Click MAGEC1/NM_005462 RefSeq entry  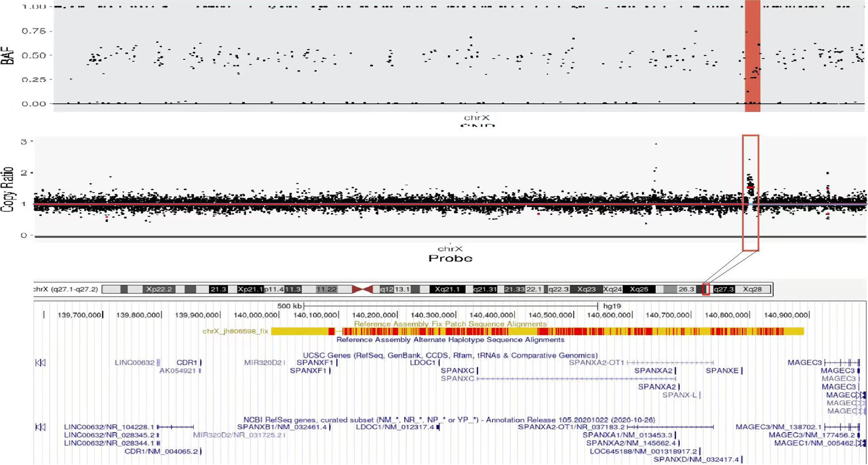(x=814, y=443)
